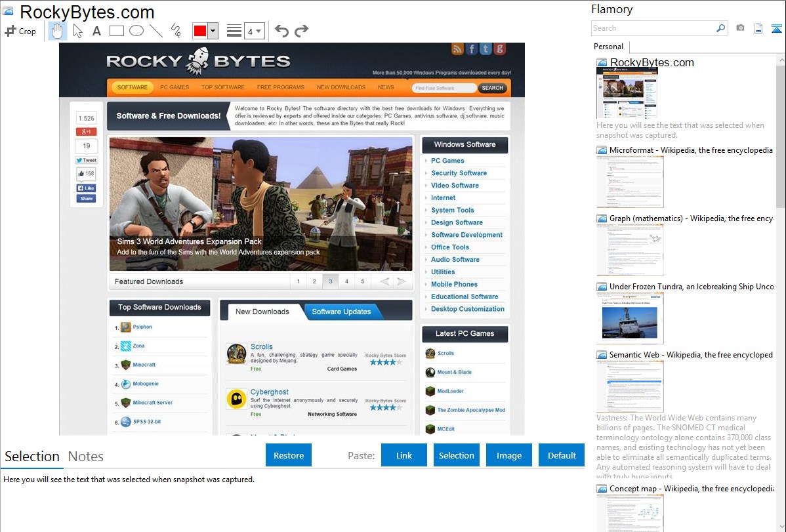The width and height of the screenshot is (786, 532).
Task: Click the scrollbar in the snapshot list
Action: pos(781,135)
